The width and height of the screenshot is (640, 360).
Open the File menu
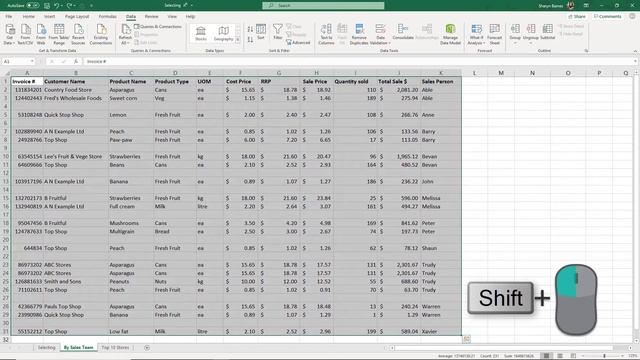(x=9, y=17)
